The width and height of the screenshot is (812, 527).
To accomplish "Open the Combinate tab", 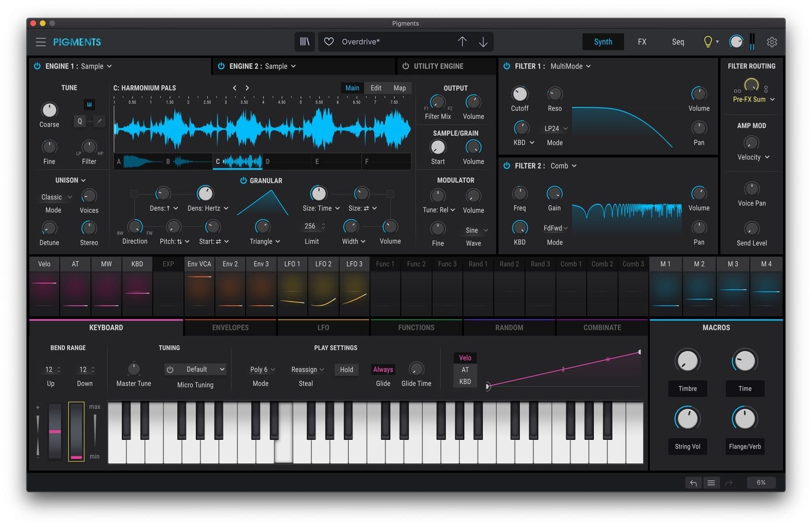I will pos(602,327).
